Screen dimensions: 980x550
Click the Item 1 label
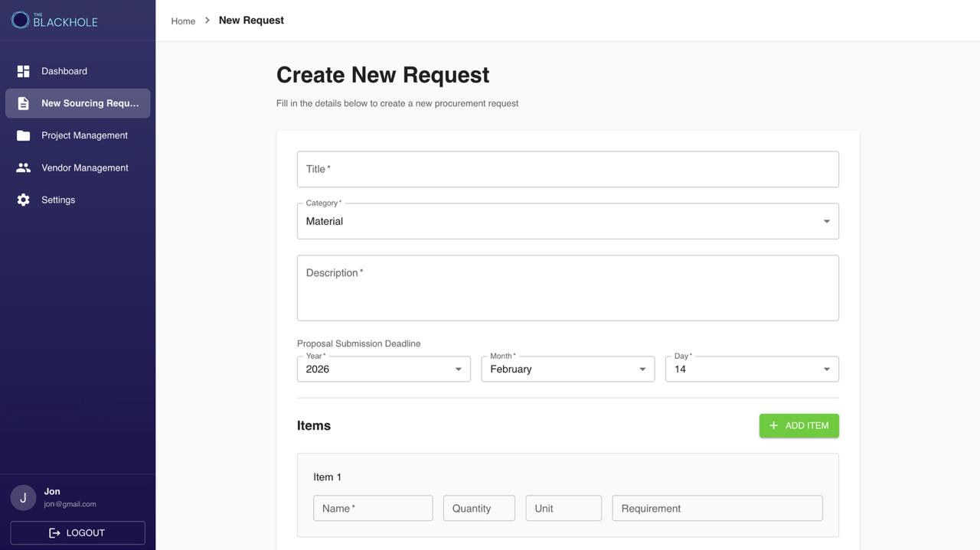(328, 477)
